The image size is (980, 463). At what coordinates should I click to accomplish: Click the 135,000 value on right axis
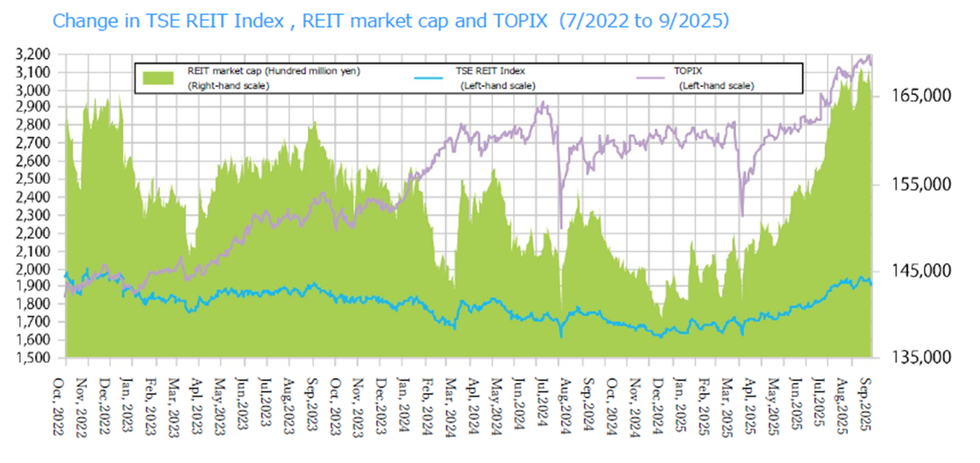coord(919,357)
